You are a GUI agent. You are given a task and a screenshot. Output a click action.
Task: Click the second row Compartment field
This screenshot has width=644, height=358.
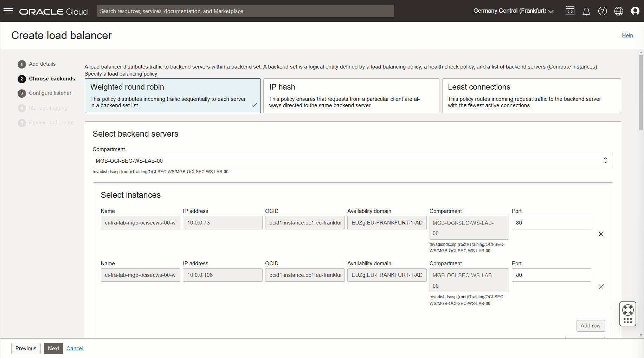point(469,280)
